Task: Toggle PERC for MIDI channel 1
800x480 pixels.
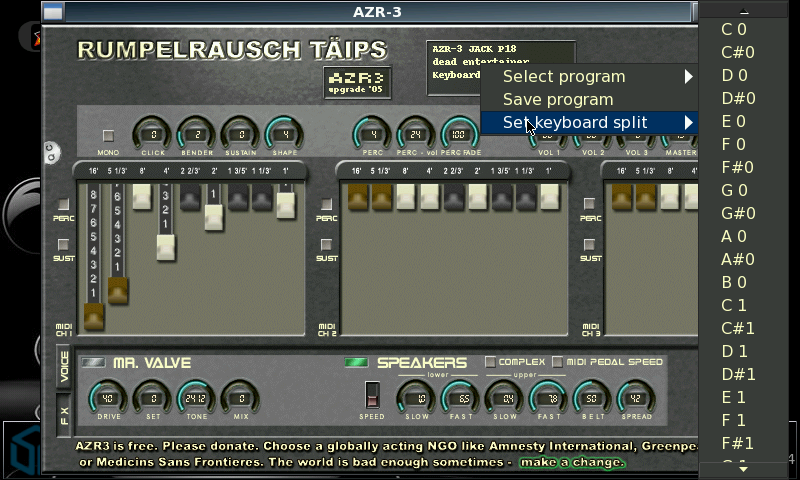Action: tap(63, 205)
